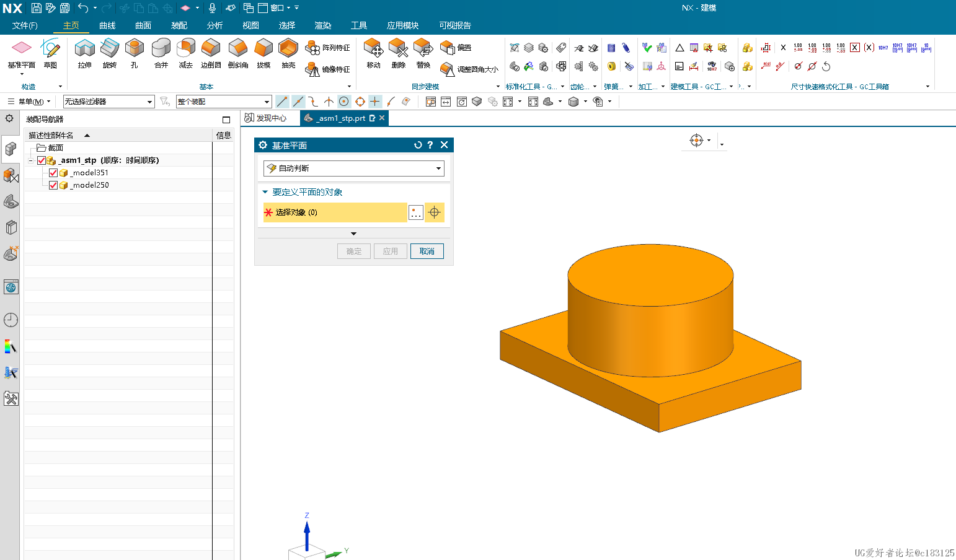Image resolution: width=956 pixels, height=560 pixels.
Task: Select the Datum Plane (基准平面) tool
Action: pos(21,54)
